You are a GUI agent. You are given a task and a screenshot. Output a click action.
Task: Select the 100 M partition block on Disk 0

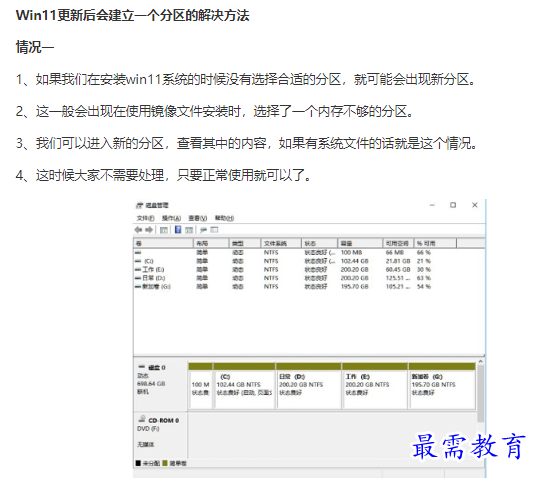tap(200, 386)
